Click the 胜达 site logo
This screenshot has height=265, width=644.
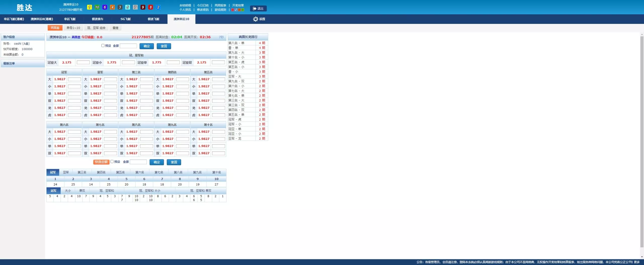24,8
